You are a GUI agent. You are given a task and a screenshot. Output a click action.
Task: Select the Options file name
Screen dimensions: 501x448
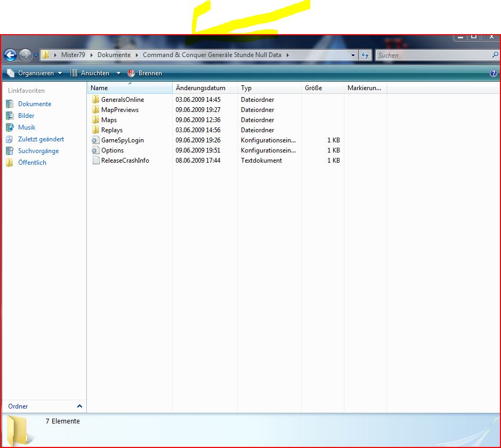pos(112,150)
